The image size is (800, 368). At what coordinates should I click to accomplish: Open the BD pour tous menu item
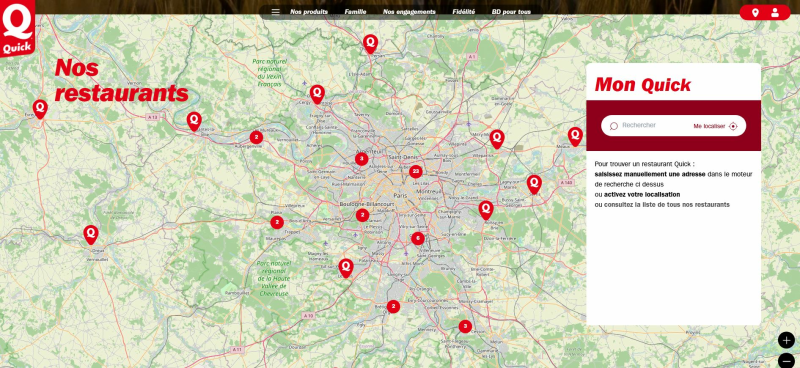511,12
